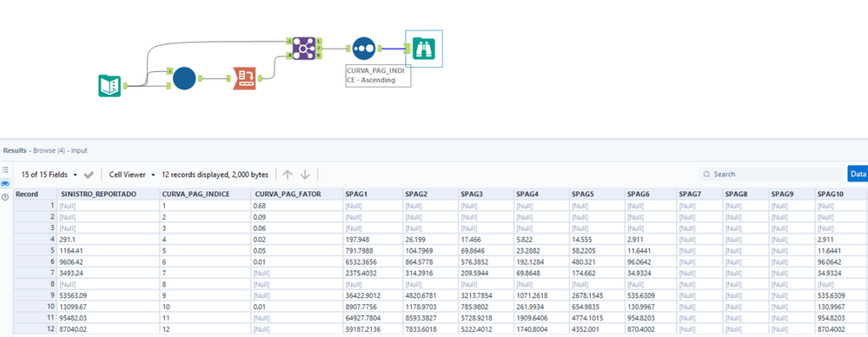The width and height of the screenshot is (868, 337).
Task: Select CURVA_PAG_FATOR value 0.68
Action: pyautogui.click(x=297, y=205)
